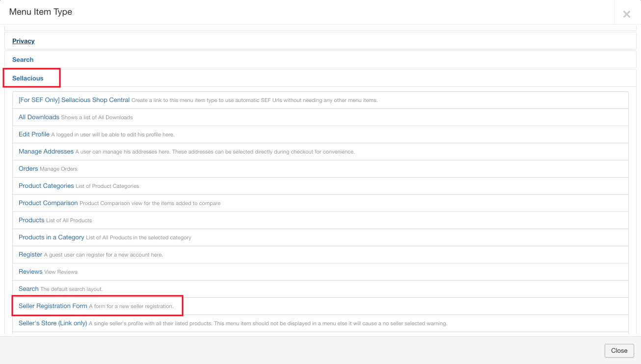
Task: Choose the Product Categories menu item type
Action: coord(46,186)
